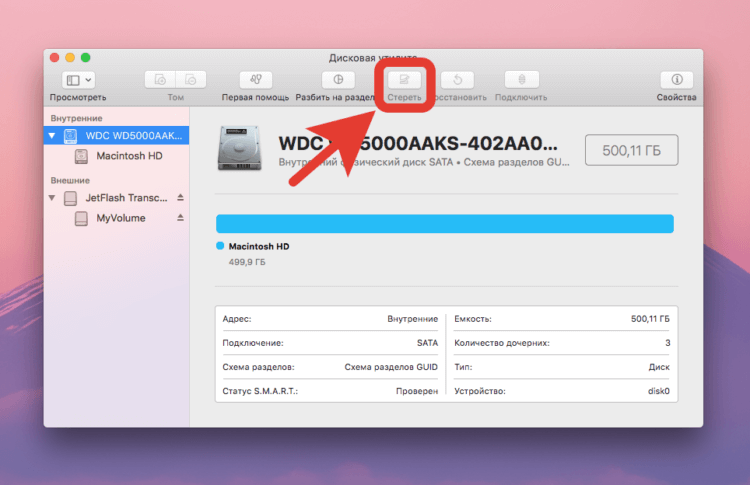Click the Подключить mount icon
750x485 pixels.
click(x=522, y=79)
